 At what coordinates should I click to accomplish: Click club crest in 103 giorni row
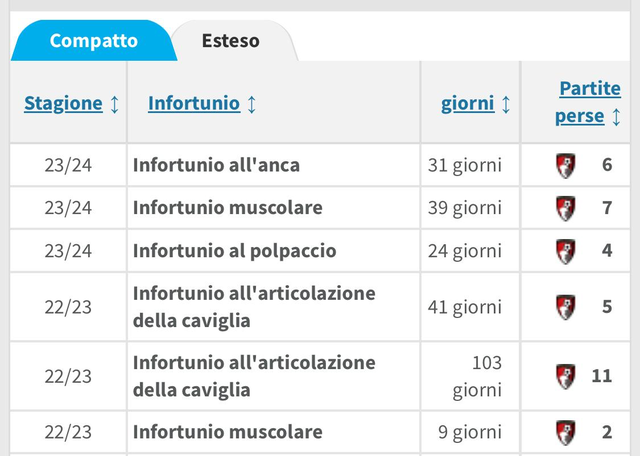(x=566, y=376)
